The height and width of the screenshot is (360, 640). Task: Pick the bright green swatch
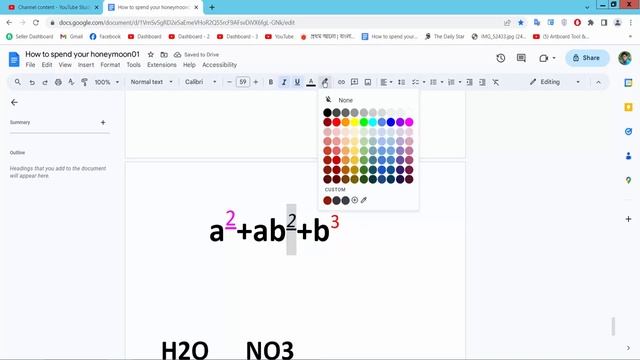coord(364,122)
